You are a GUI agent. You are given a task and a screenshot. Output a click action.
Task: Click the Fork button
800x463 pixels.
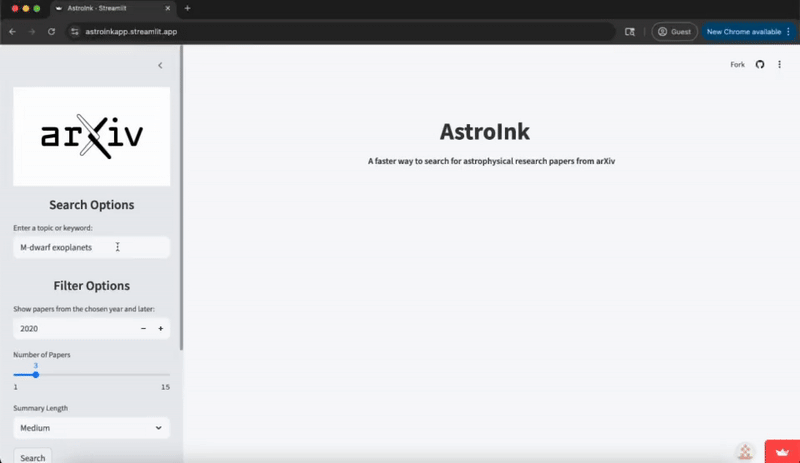pyautogui.click(x=737, y=64)
